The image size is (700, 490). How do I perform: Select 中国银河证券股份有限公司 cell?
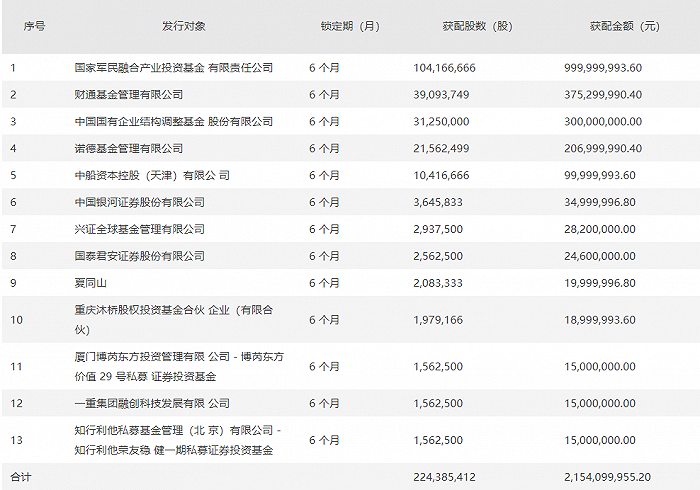click(139, 202)
